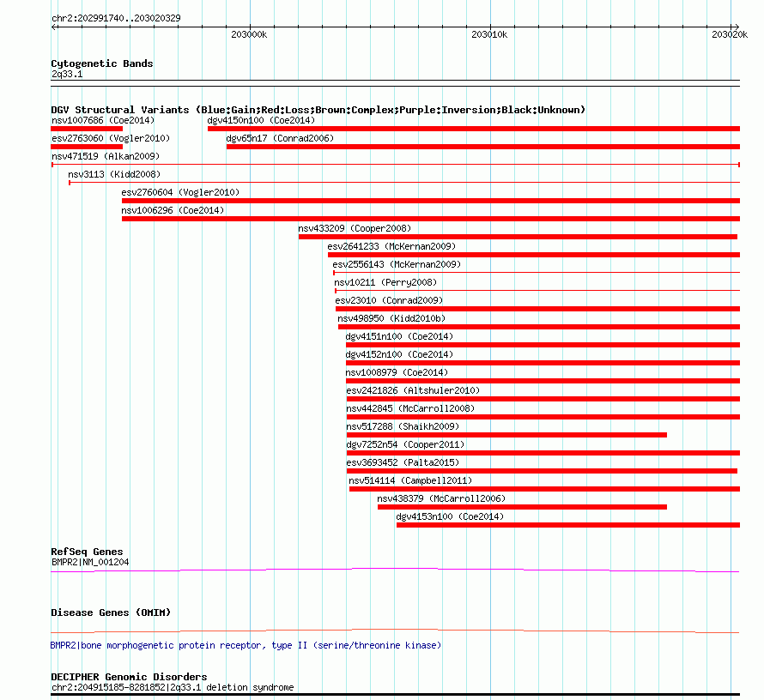The width and height of the screenshot is (764, 700).
Task: Click the orange OMIM disease gene track
Action: pyautogui.click(x=395, y=631)
